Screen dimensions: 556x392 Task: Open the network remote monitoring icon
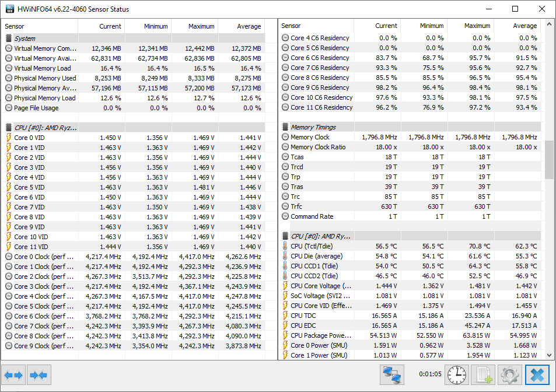coord(392,374)
